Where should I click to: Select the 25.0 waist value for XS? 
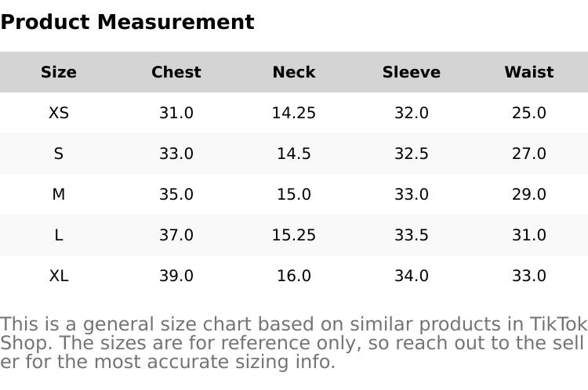529,113
